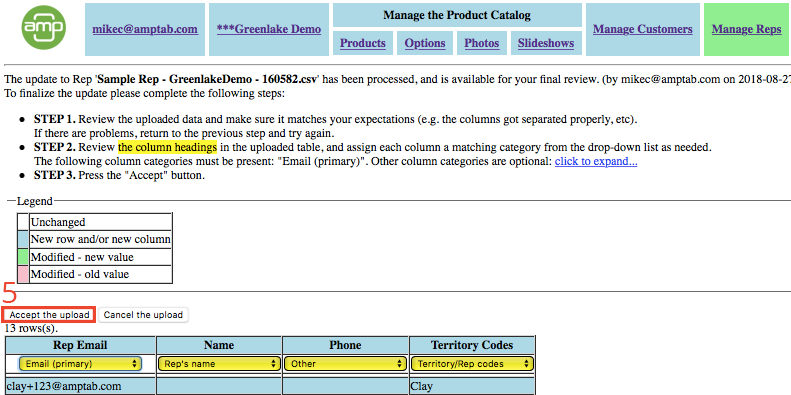
Task: Click the '13 rows(s).' count text
Action: pyautogui.click(x=31, y=328)
